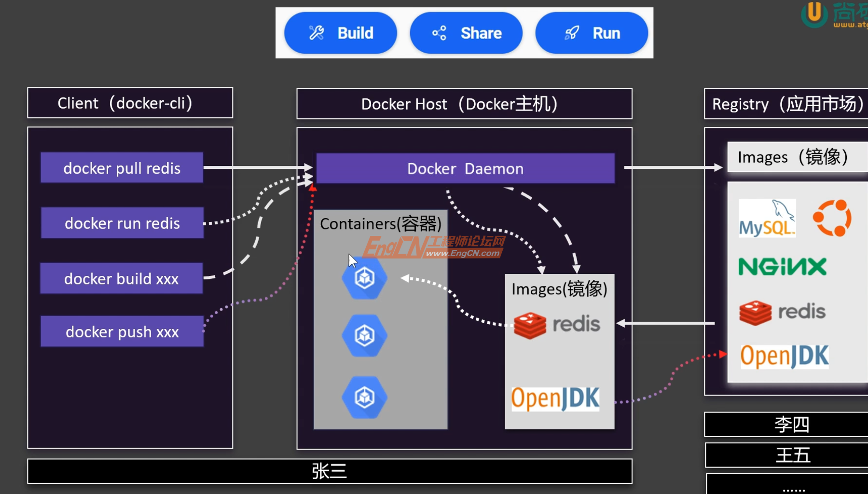Click the OpenJDK image in Docker Host
The image size is (868, 494).
555,398
